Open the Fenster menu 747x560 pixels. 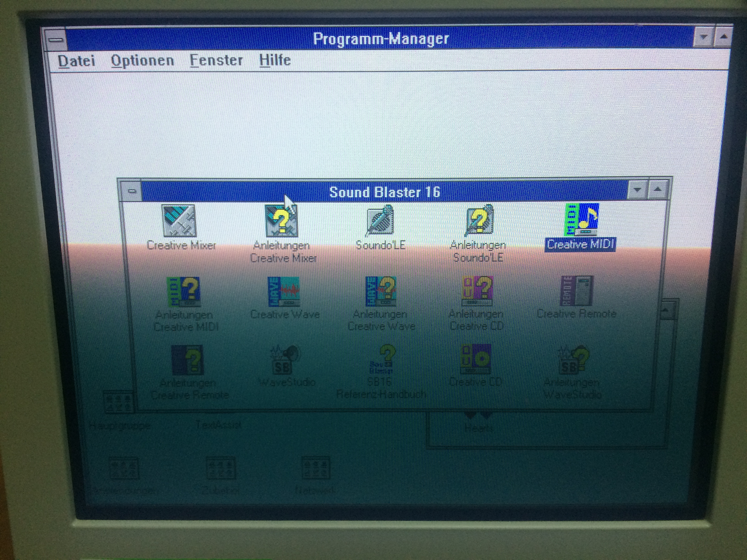[216, 61]
